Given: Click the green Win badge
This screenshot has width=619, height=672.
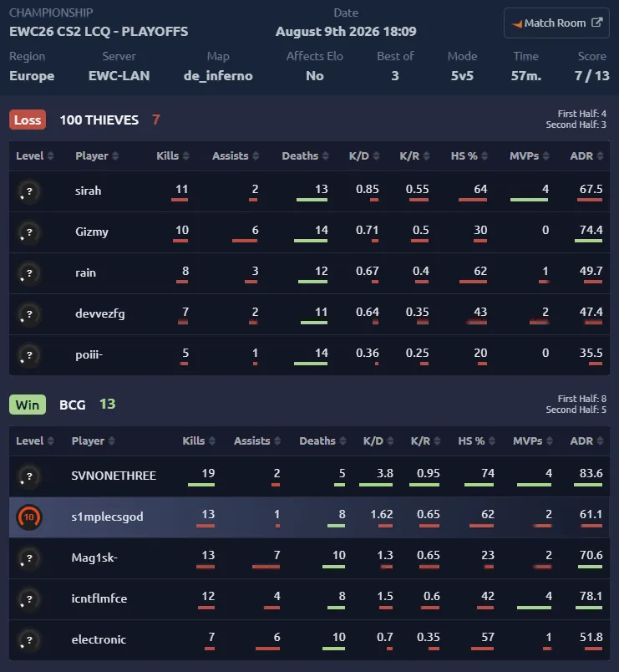Looking at the screenshot, I should [28, 405].
